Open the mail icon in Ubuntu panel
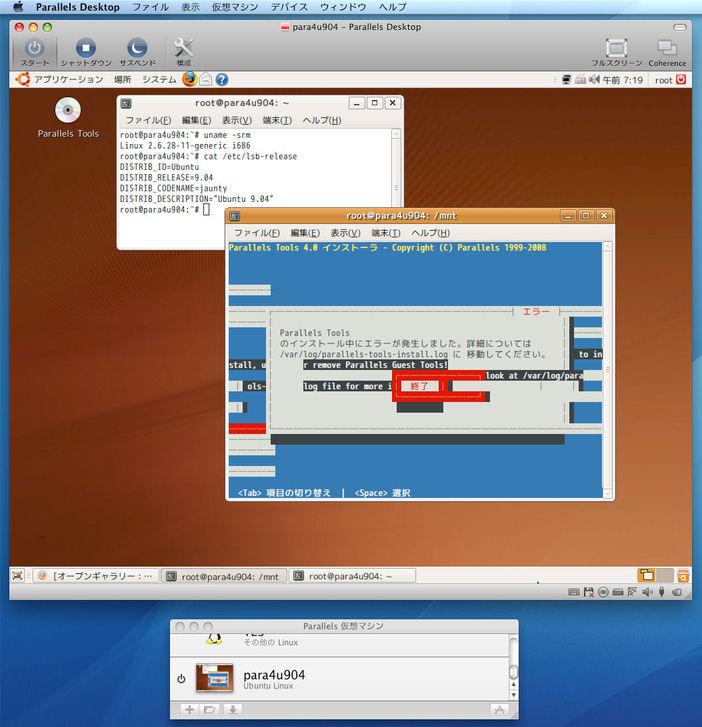The image size is (702, 727). coord(205,80)
